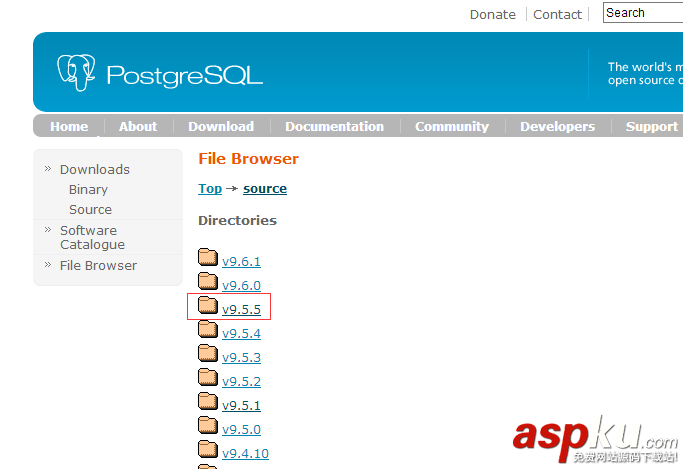The height and width of the screenshot is (469, 683).
Task: Open File Browser in sidebar
Action: (98, 265)
